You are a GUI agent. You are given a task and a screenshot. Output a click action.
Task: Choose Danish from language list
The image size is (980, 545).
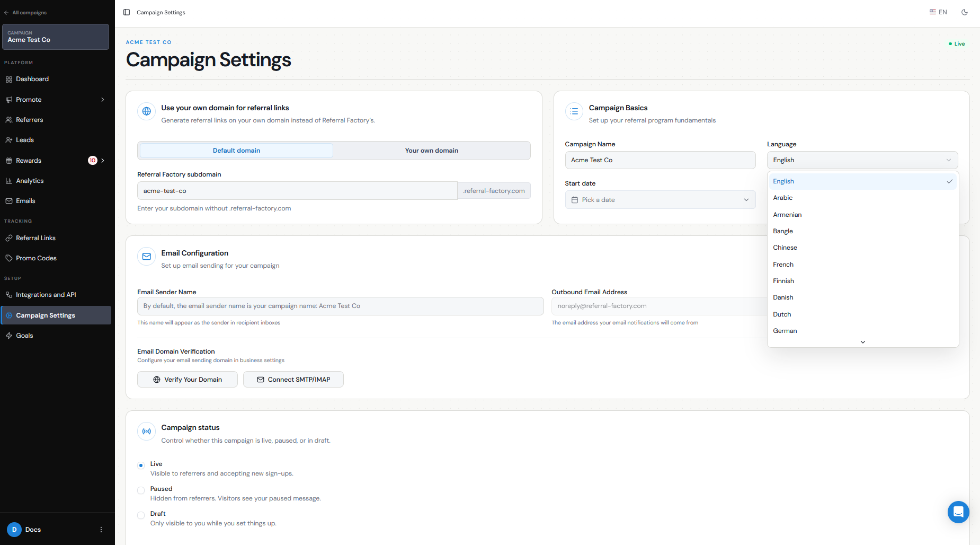point(862,297)
